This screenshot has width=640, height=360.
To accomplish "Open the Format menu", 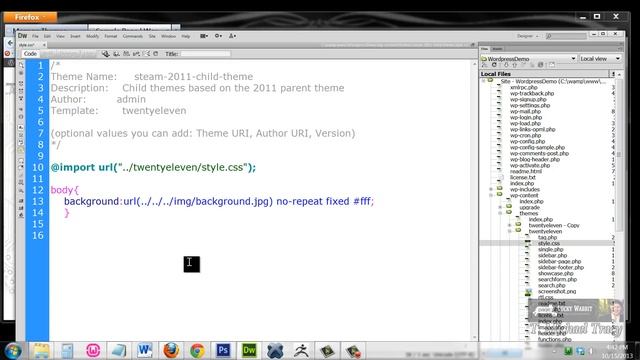I will point(111,36).
